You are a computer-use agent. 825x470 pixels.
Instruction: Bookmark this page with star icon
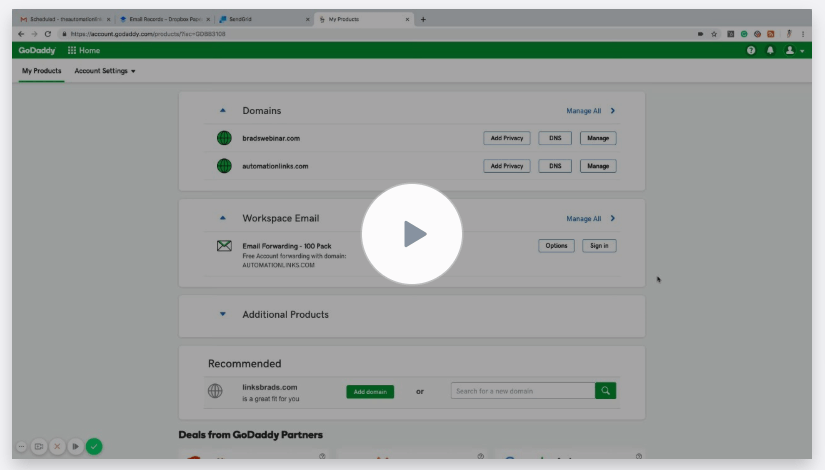pyautogui.click(x=714, y=34)
